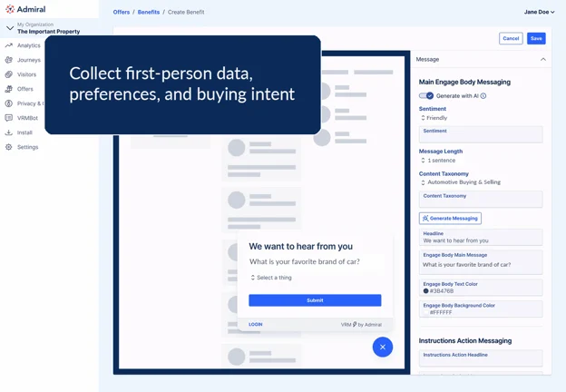Image resolution: width=566 pixels, height=392 pixels.
Task: Click the Privacy sidebar icon
Action: click(9, 103)
